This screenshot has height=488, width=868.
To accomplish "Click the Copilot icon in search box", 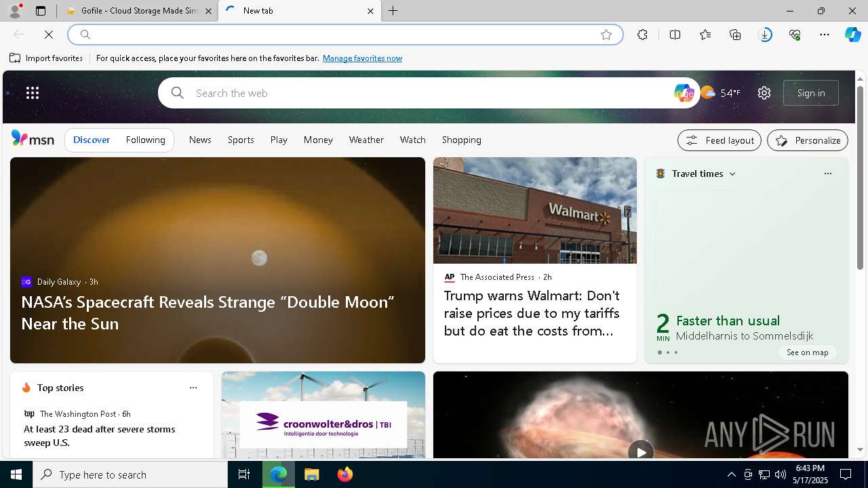I will click(x=684, y=93).
